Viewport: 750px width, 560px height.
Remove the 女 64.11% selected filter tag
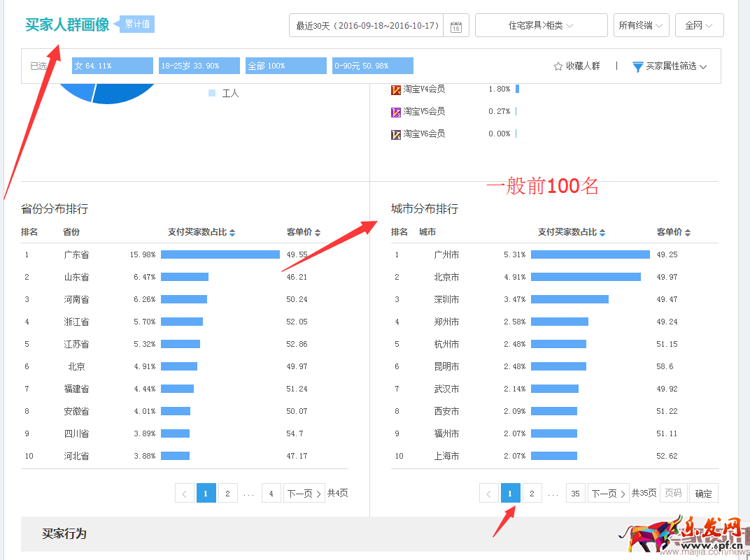(113, 66)
